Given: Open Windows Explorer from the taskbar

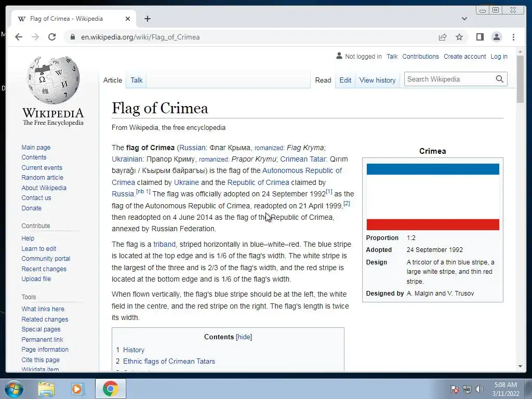Looking at the screenshot, I should pos(46,389).
